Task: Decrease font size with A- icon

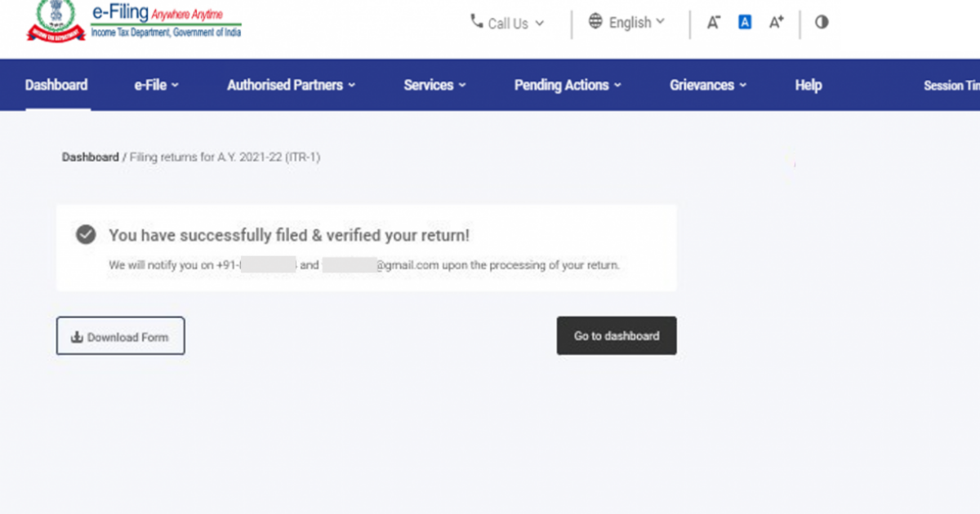Action: [x=713, y=23]
